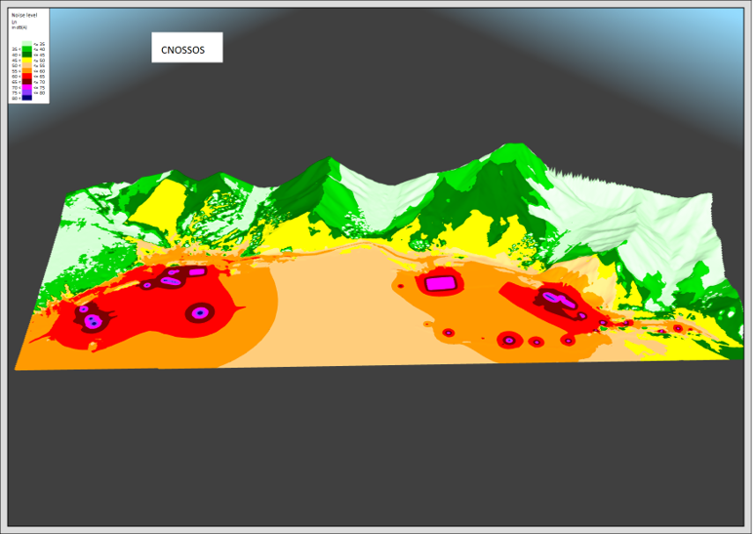Viewport: 756px width, 534px height.
Task: Select the bright green 35–40 legend swatch
Action: [26, 49]
